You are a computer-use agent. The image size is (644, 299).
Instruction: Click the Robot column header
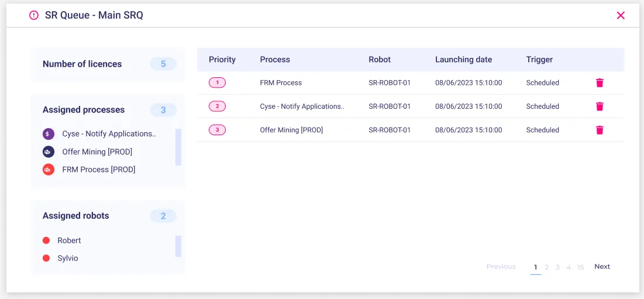[x=380, y=60]
